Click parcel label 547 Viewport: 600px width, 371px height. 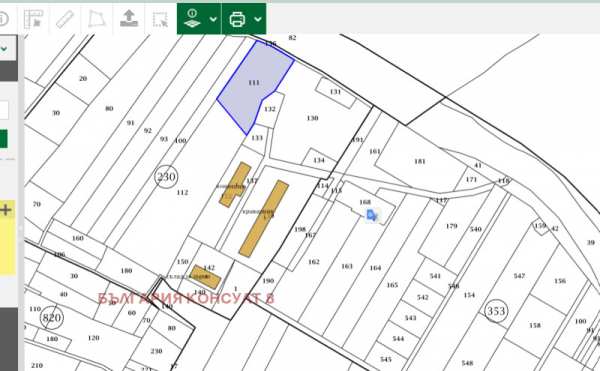click(519, 276)
